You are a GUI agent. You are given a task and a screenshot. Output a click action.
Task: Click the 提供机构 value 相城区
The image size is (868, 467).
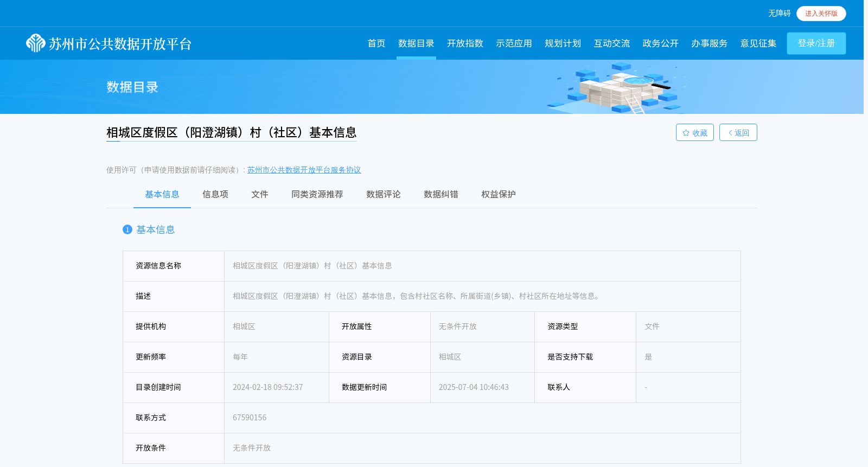[x=244, y=327]
